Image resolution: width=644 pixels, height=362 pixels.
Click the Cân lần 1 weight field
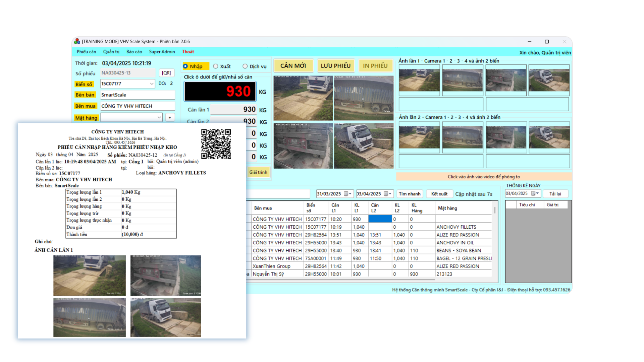pos(234,110)
